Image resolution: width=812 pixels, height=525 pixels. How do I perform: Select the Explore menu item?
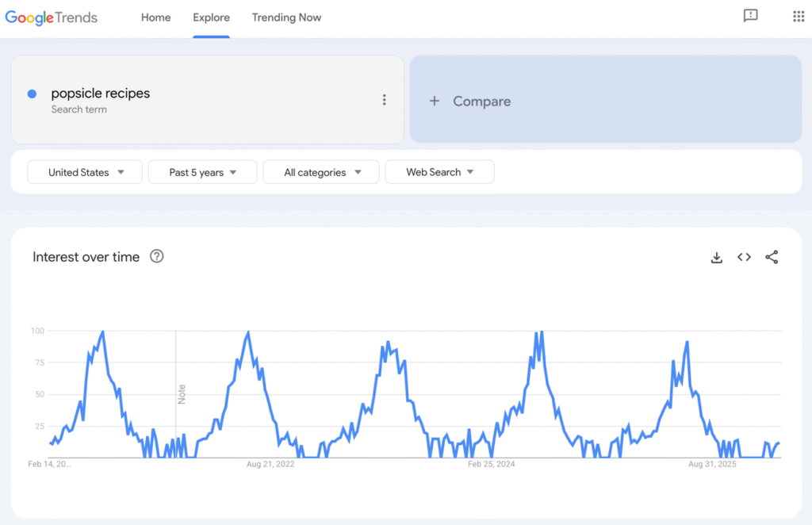pos(211,17)
